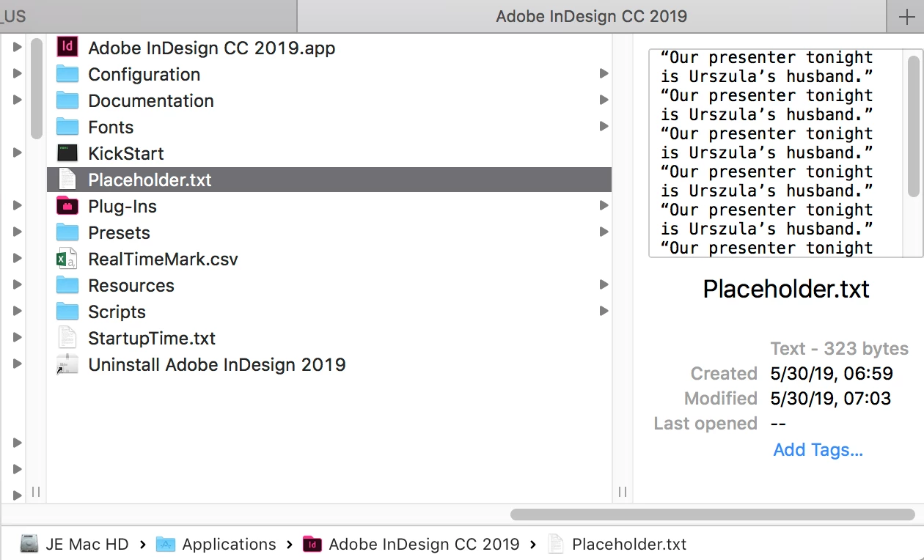Viewport: 924px width, 560px height.
Task: Click the horizontal scrollbar at the bottom
Action: tap(713, 515)
